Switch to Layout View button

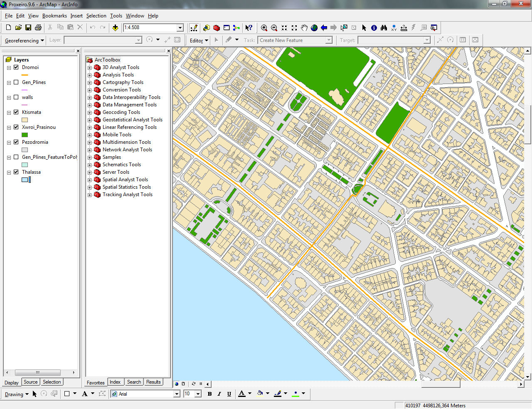click(x=183, y=384)
